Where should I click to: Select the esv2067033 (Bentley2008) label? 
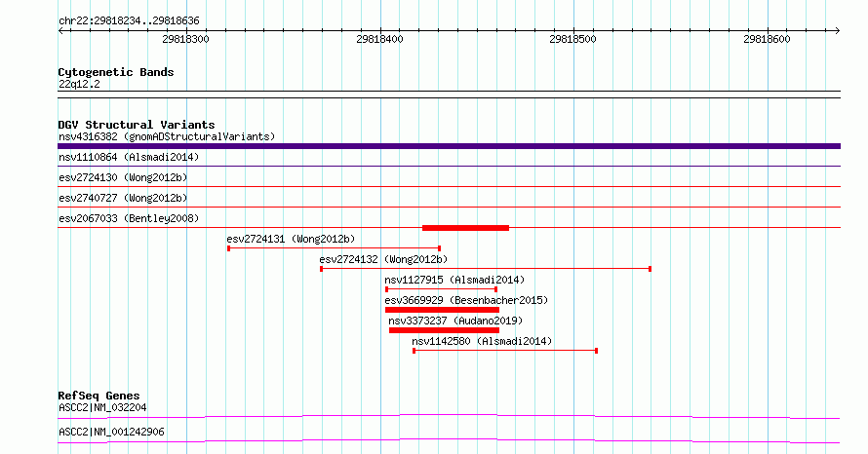coord(129,218)
